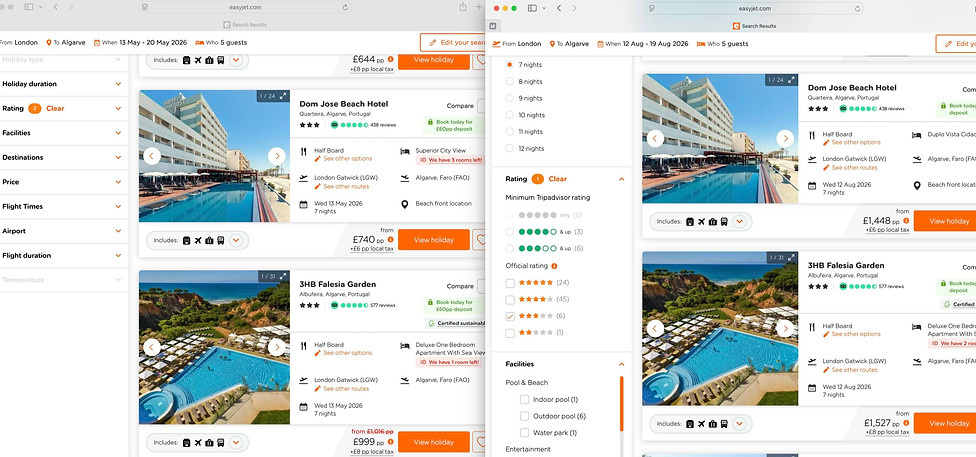Image resolution: width=976 pixels, height=457 pixels.
Task: Show next photo of 3HB Falesia in right window
Action: (786, 328)
